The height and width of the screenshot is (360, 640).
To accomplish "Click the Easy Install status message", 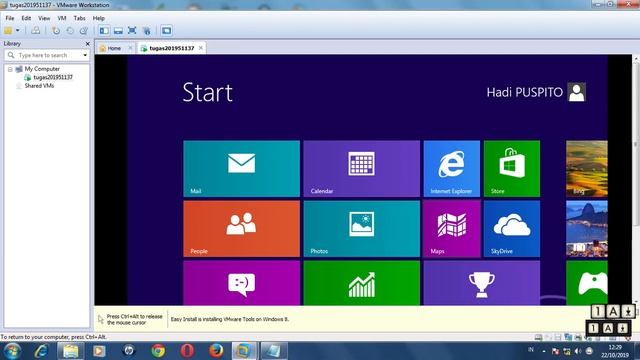I will [x=230, y=319].
